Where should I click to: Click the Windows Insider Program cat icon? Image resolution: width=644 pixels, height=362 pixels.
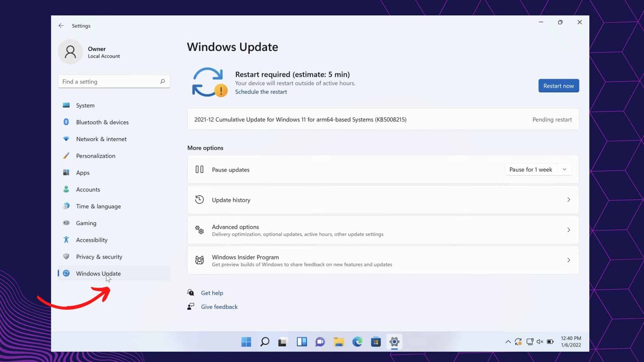200,260
